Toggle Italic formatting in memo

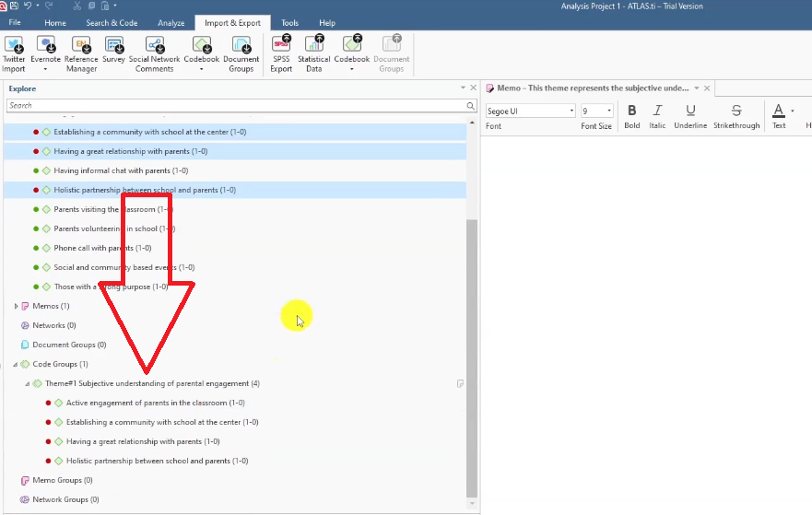657,111
